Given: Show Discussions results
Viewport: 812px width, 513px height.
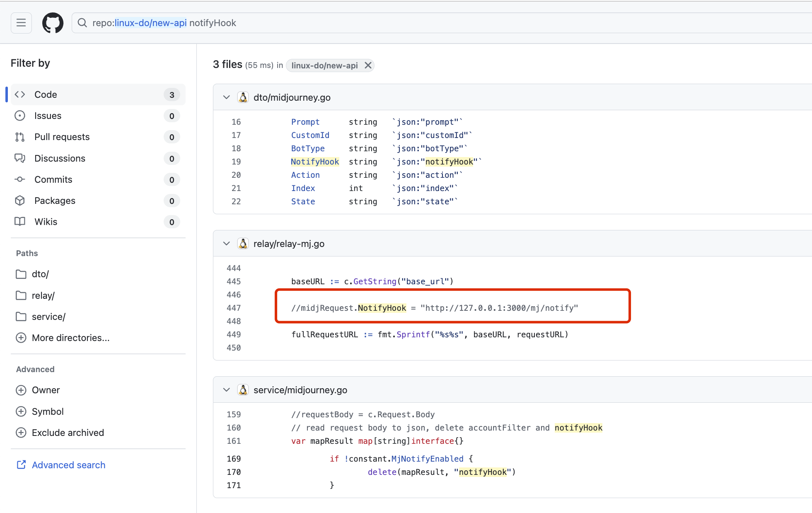Looking at the screenshot, I should tap(96, 158).
